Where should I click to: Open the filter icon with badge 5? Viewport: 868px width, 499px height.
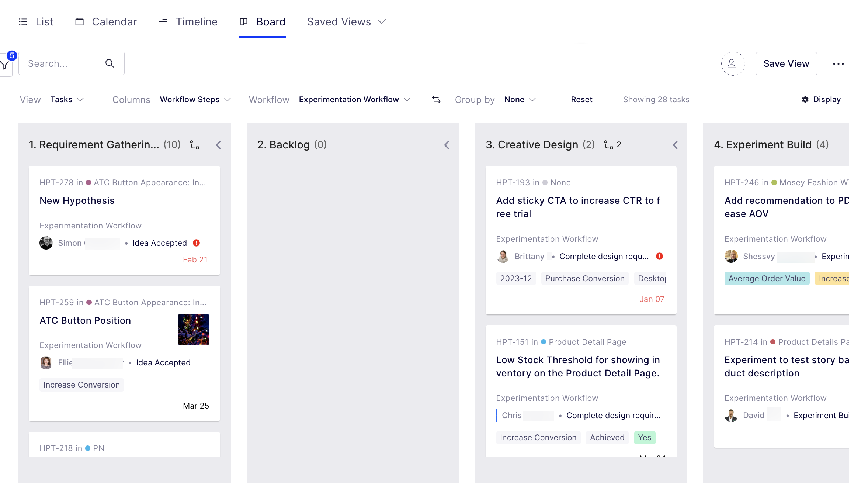[5, 65]
